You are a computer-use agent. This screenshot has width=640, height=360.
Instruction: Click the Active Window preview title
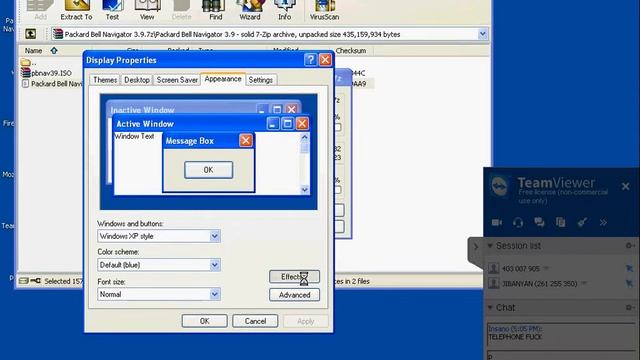[145, 124]
